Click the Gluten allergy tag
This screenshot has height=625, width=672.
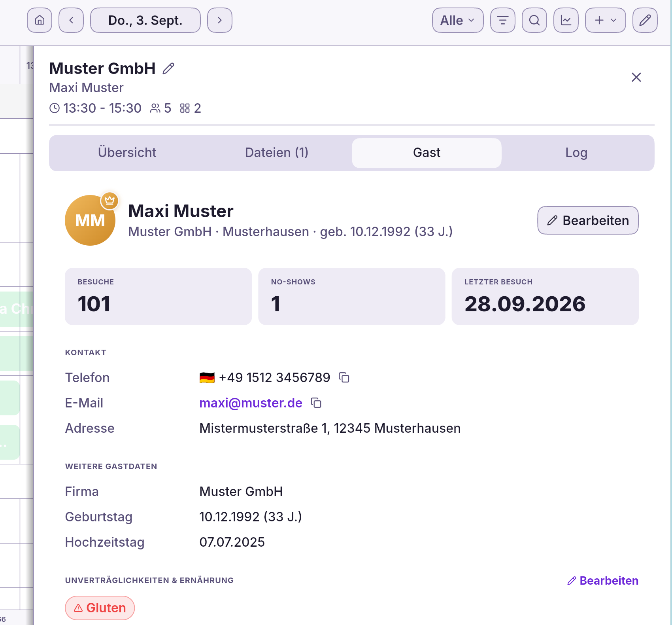click(x=100, y=608)
